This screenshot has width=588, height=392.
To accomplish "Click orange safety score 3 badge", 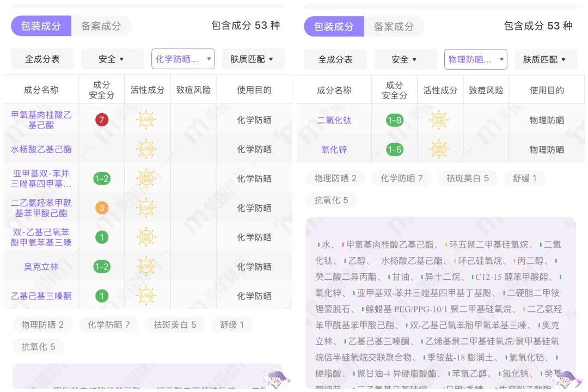I will (102, 208).
